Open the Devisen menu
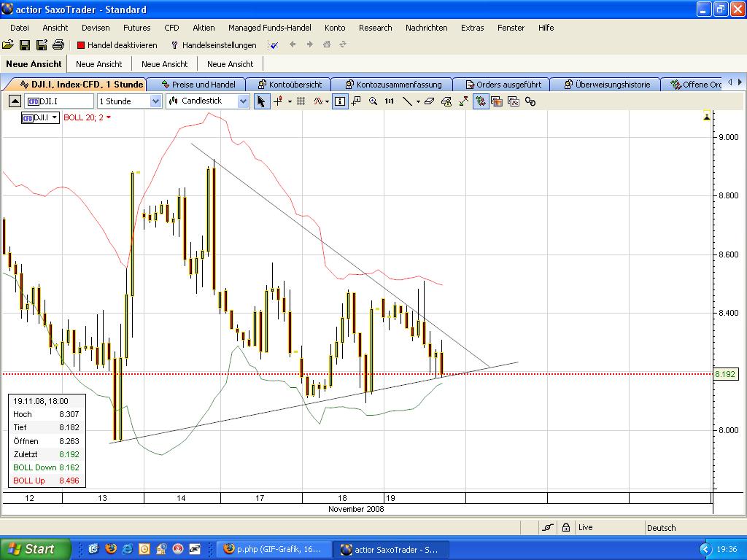This screenshot has width=747, height=560. pos(96,28)
